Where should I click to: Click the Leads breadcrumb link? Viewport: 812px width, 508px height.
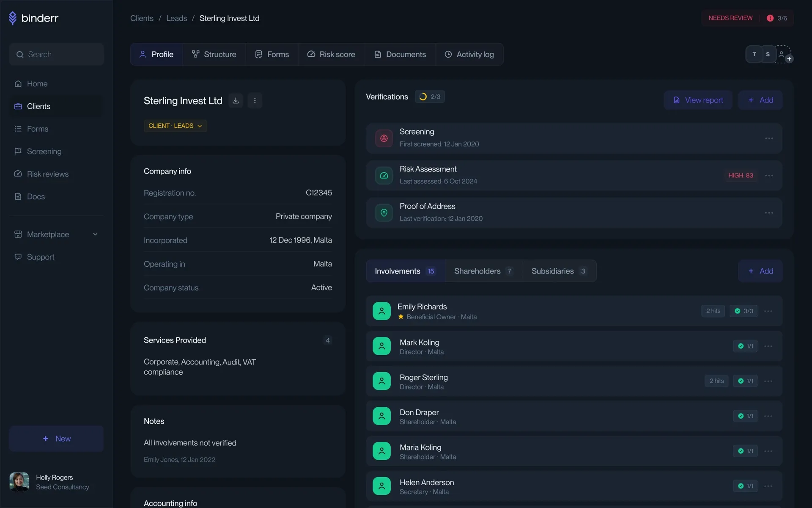[x=176, y=18]
